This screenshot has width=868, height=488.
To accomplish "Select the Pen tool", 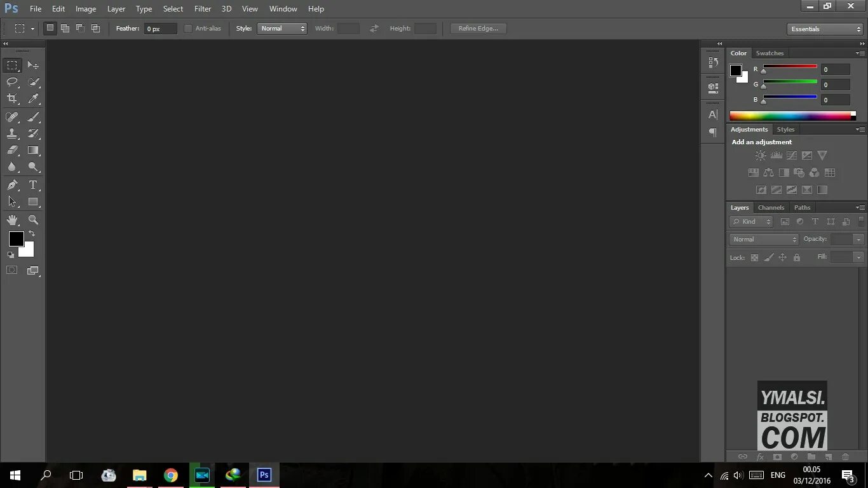I will pyautogui.click(x=12, y=185).
